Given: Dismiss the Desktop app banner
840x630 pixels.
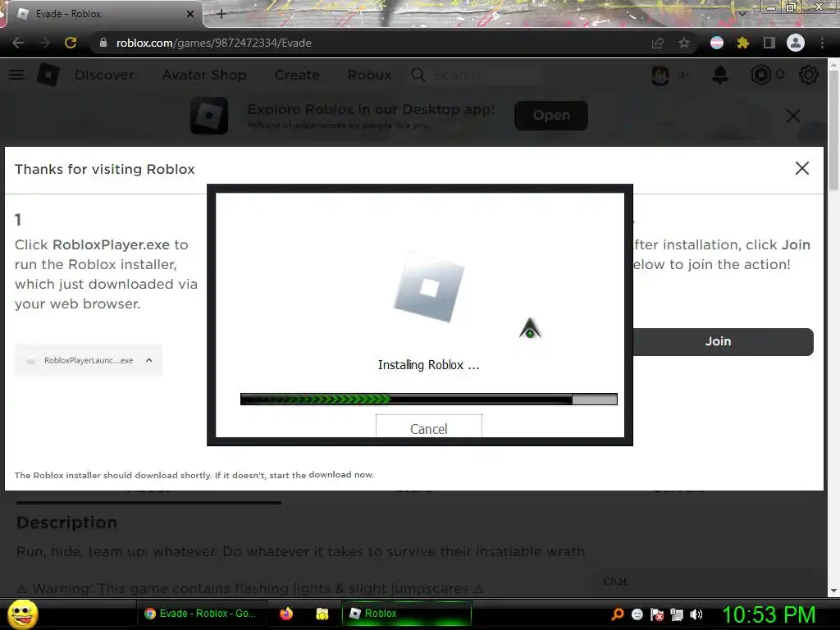Looking at the screenshot, I should (x=793, y=116).
